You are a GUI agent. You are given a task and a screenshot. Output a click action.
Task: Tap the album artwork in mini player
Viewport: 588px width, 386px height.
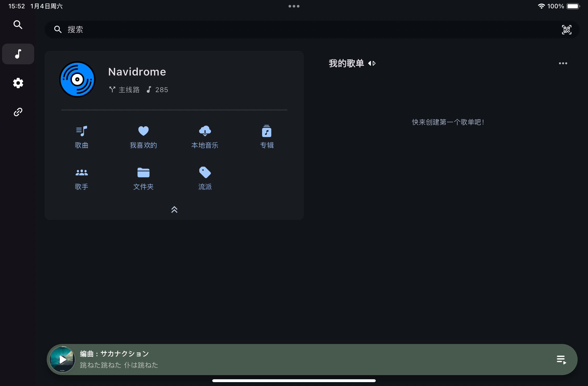[62, 360]
